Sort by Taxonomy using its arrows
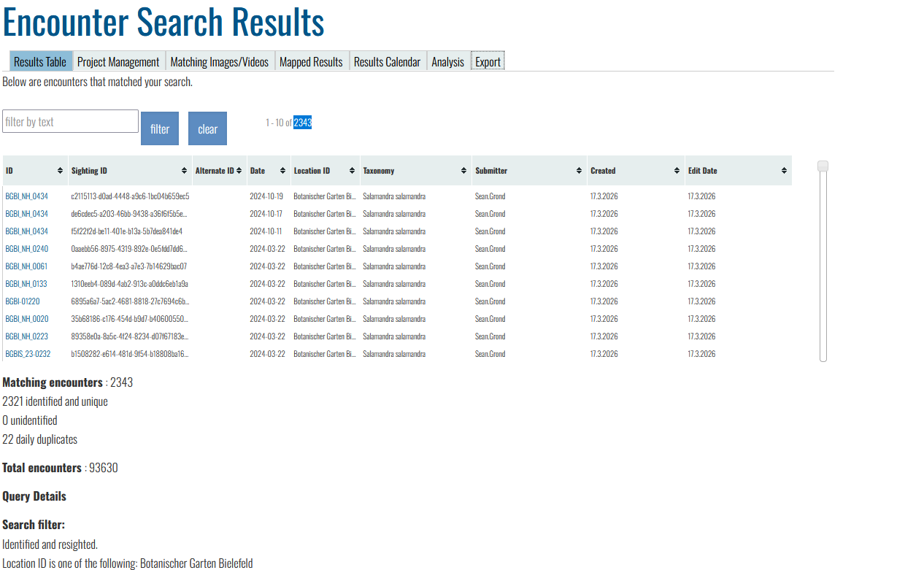The width and height of the screenshot is (924, 570). point(463,171)
